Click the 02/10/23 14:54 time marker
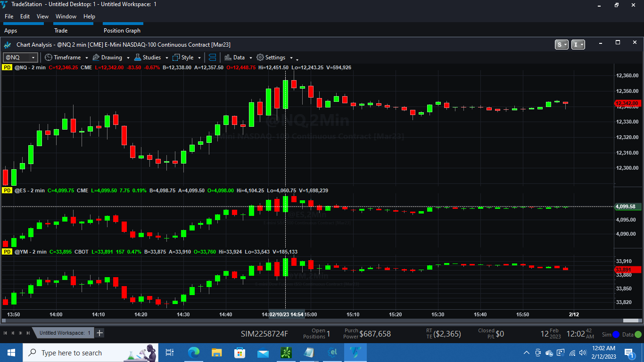644x362 pixels. [x=286, y=314]
